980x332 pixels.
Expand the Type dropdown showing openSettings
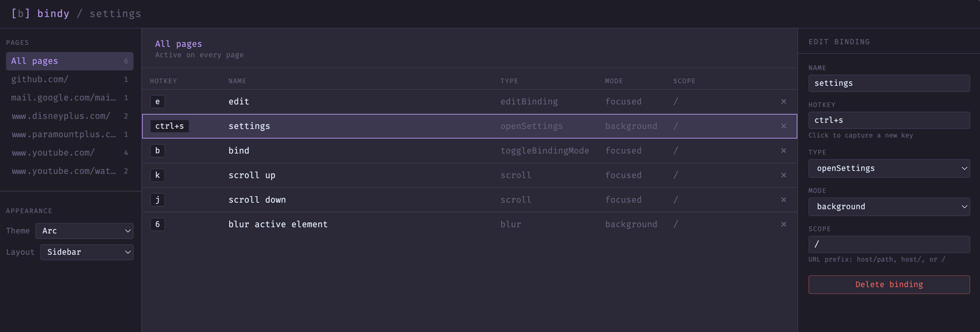point(889,168)
